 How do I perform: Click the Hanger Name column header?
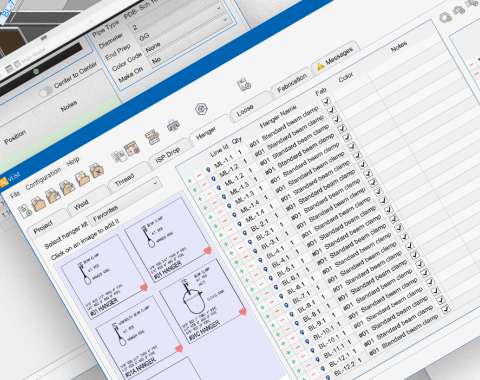(278, 116)
